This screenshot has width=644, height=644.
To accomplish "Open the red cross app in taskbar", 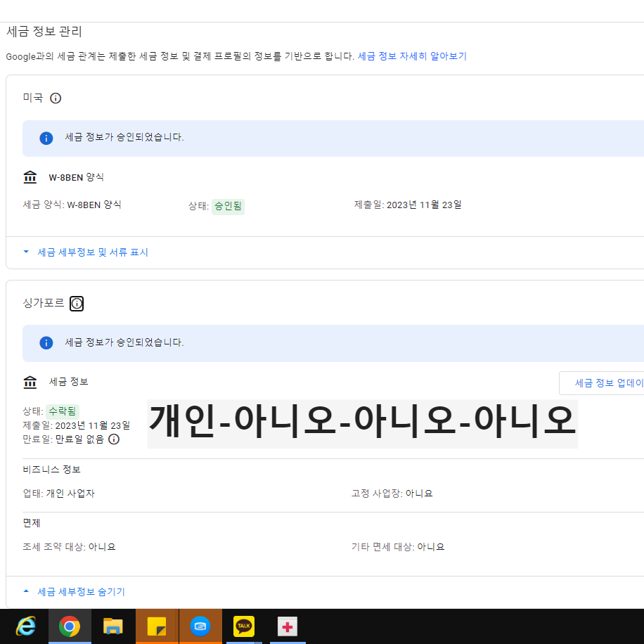I will [x=288, y=626].
